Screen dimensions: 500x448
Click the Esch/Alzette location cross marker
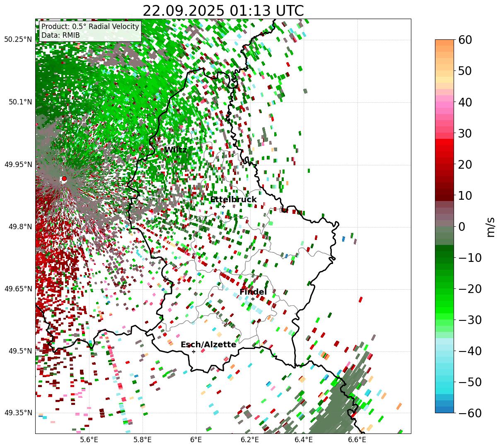193,351
